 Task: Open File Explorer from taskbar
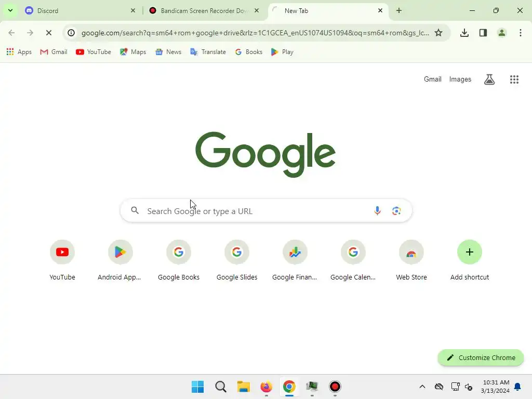pyautogui.click(x=243, y=387)
